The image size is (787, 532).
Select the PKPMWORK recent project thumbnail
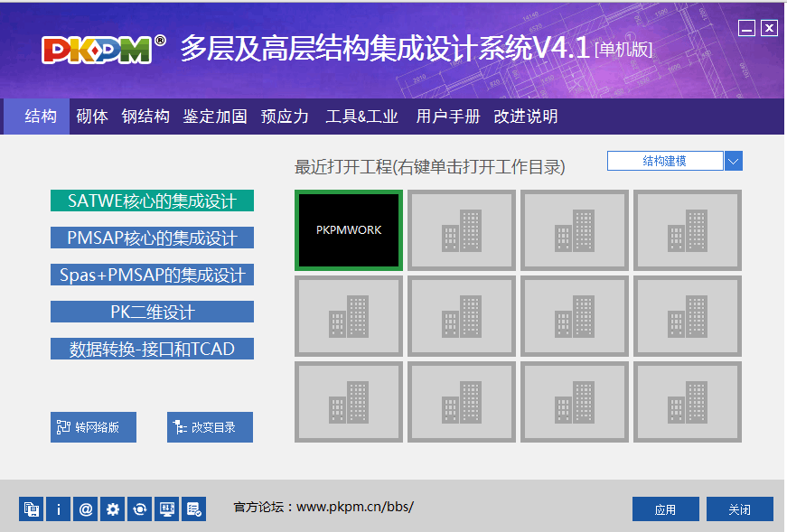click(x=349, y=229)
